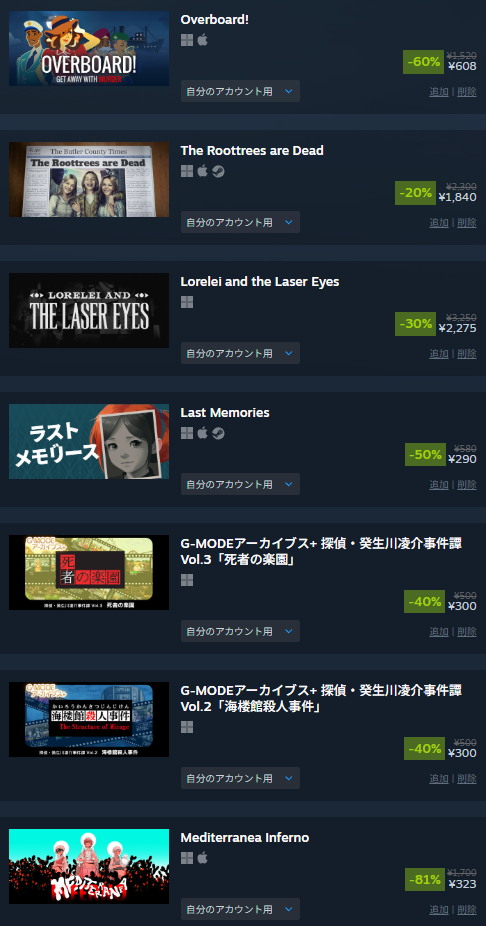Click the Windows icon under Lorelei and the Laser Eyes
Image resolution: width=486 pixels, height=926 pixels.
[187, 302]
